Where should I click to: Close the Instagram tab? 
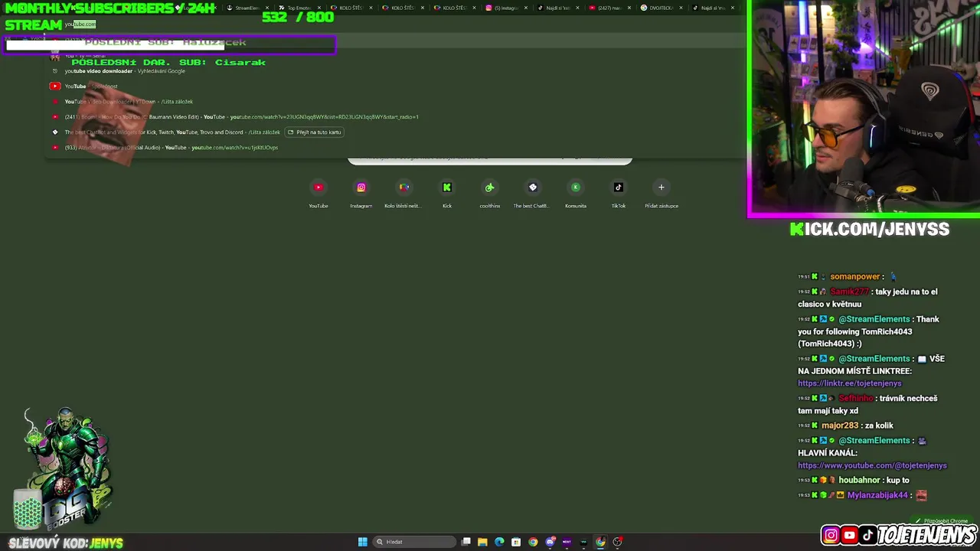point(526,8)
